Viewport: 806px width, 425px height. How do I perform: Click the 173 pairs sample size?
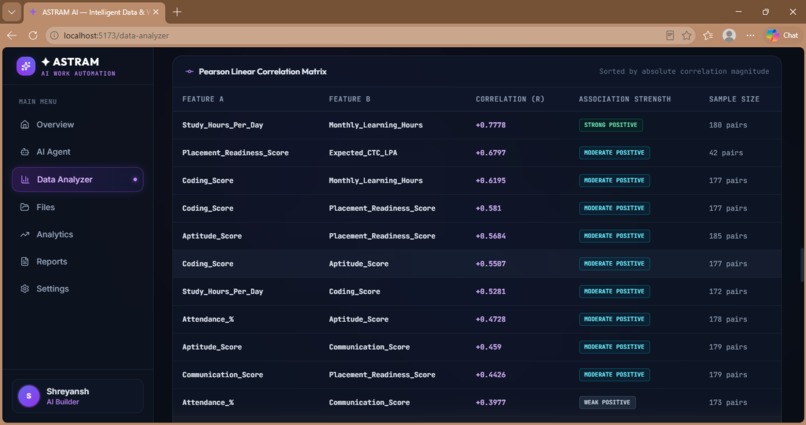[x=728, y=402]
